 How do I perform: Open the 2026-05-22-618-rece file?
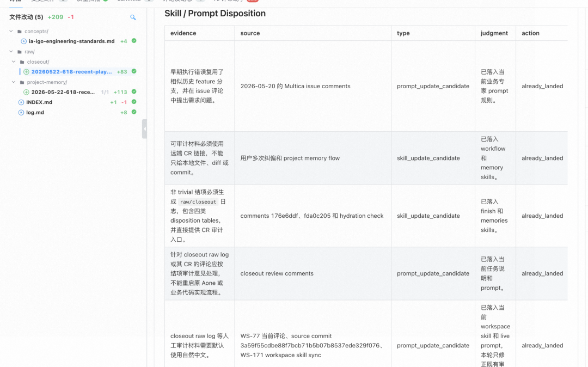click(x=63, y=92)
